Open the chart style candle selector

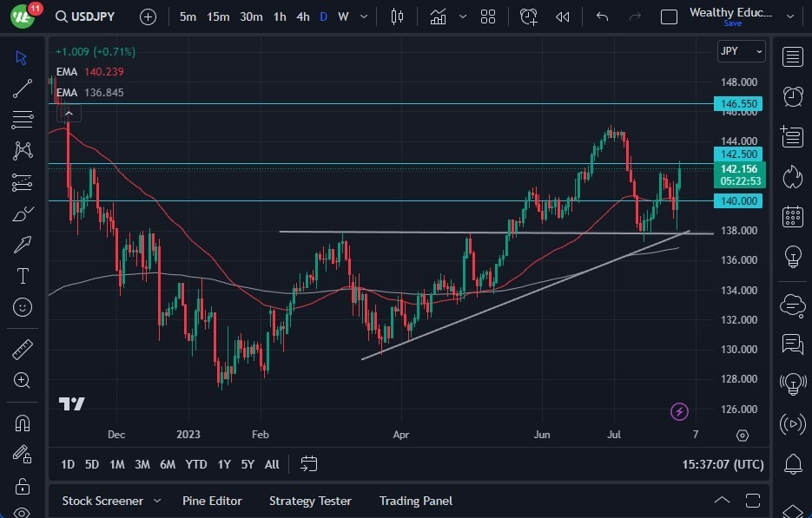pos(397,16)
